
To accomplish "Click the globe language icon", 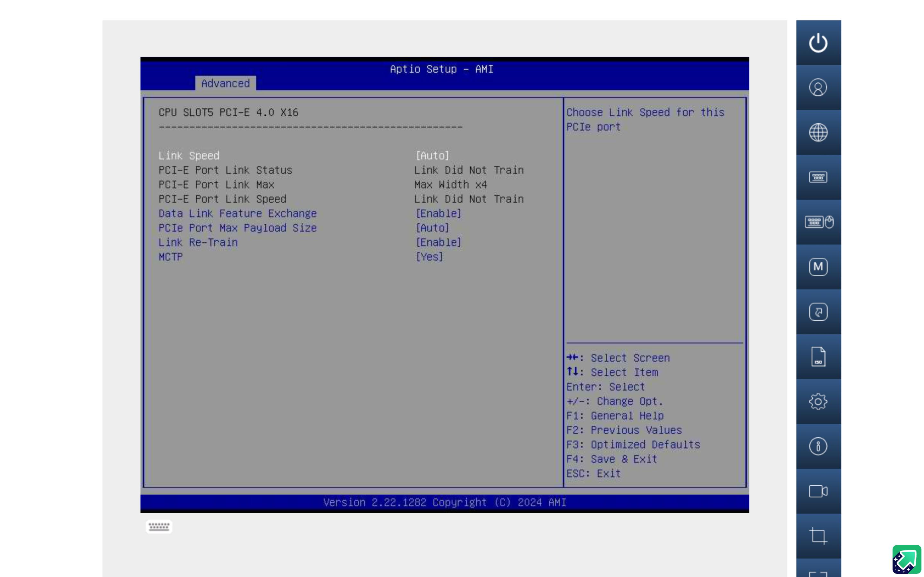I will pyautogui.click(x=818, y=132).
